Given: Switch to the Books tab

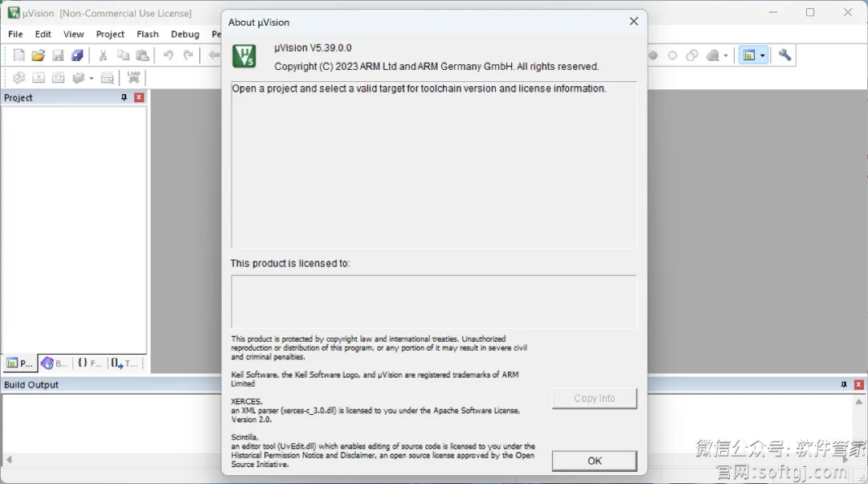Looking at the screenshot, I should (x=55, y=363).
